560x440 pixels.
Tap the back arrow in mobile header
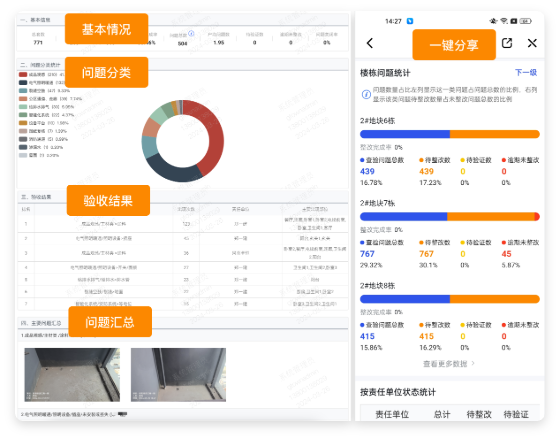coord(370,43)
